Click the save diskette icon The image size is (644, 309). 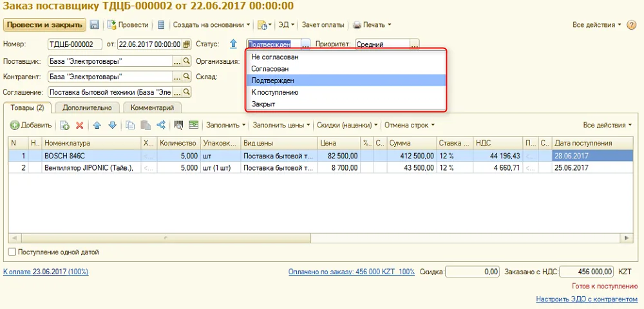coord(95,24)
